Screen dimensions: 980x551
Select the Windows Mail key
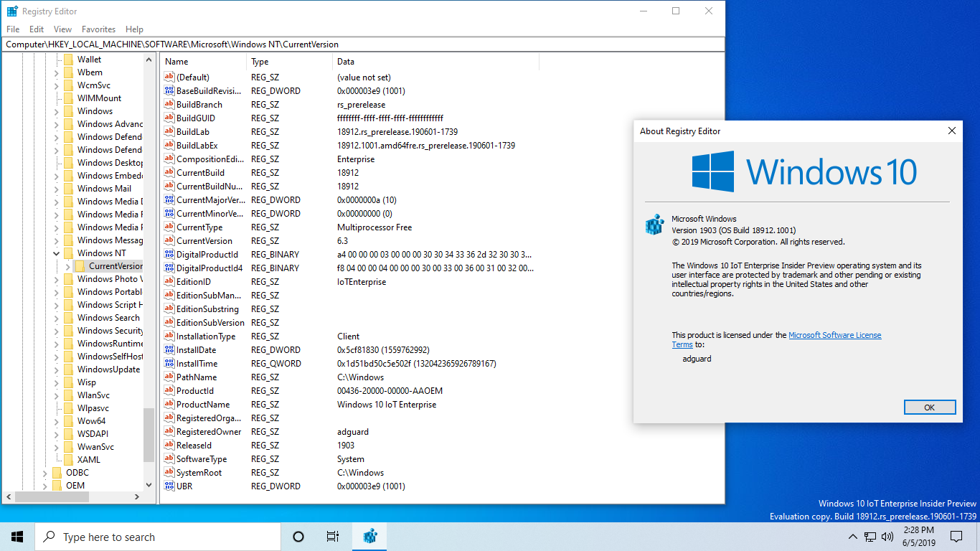[x=104, y=189]
